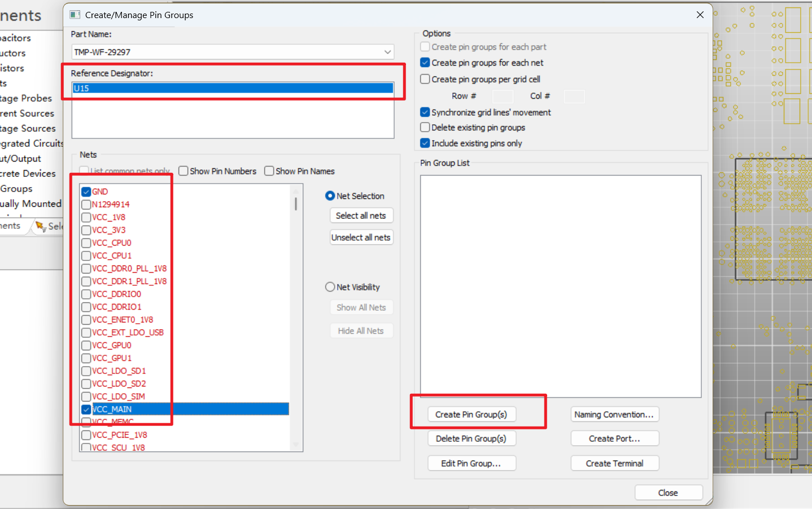Uncheck the GND net checkbox
The height and width of the screenshot is (509, 812).
[x=86, y=192]
